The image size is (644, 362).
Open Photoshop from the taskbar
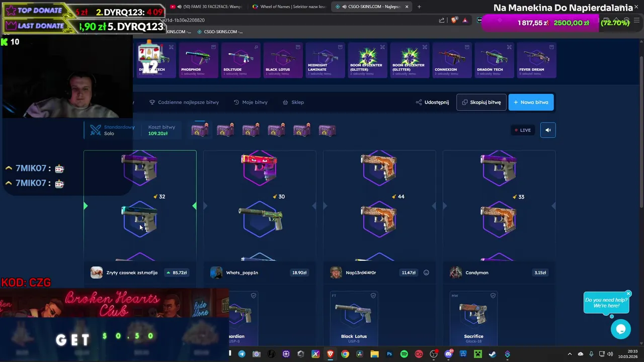coord(389,354)
